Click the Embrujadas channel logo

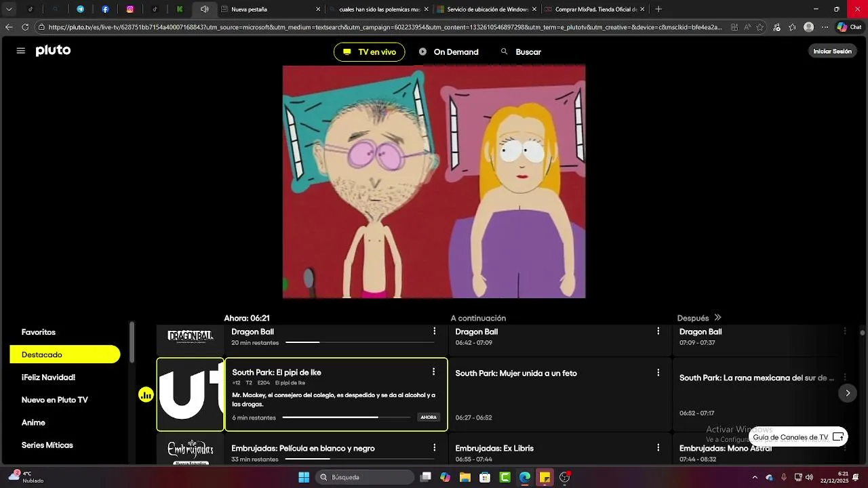click(191, 451)
